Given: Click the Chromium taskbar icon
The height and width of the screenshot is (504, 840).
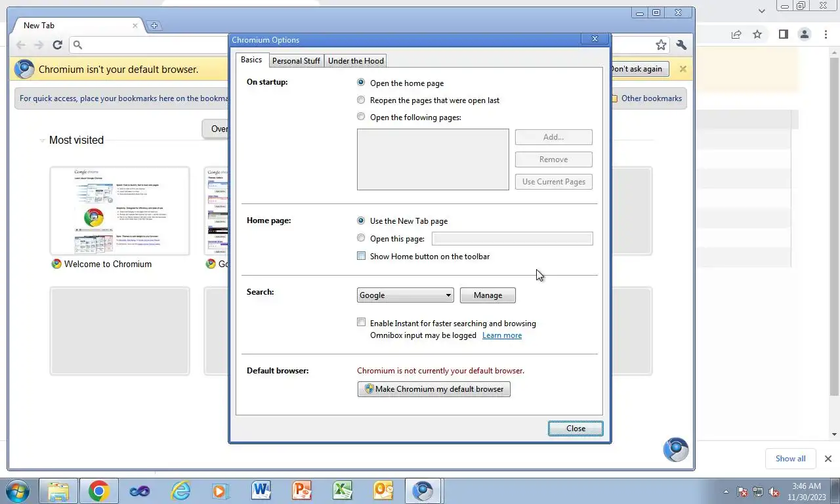Looking at the screenshot, I should coord(423,491).
